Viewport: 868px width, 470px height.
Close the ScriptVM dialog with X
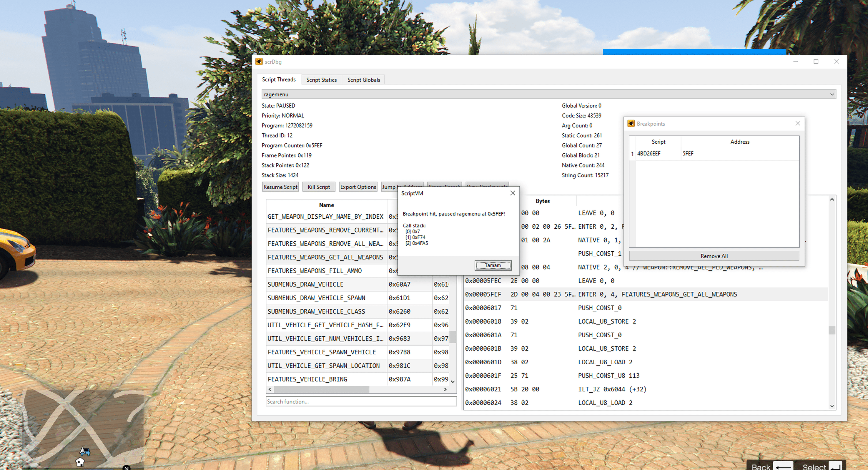513,193
